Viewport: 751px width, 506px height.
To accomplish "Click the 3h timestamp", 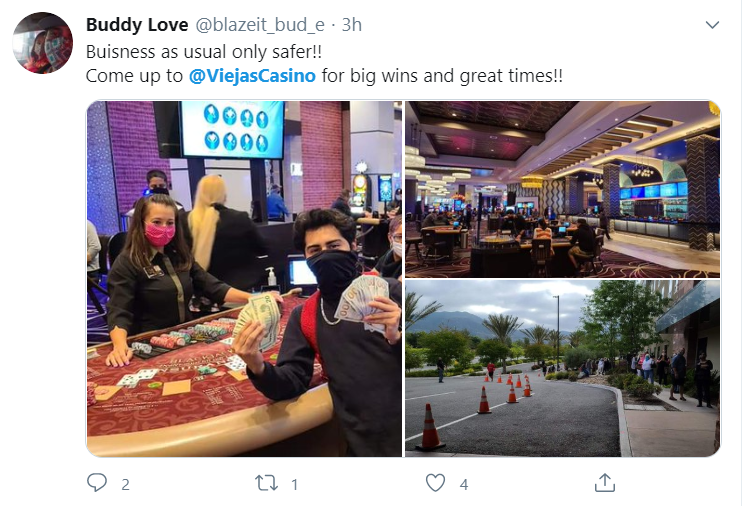I will [352, 25].
